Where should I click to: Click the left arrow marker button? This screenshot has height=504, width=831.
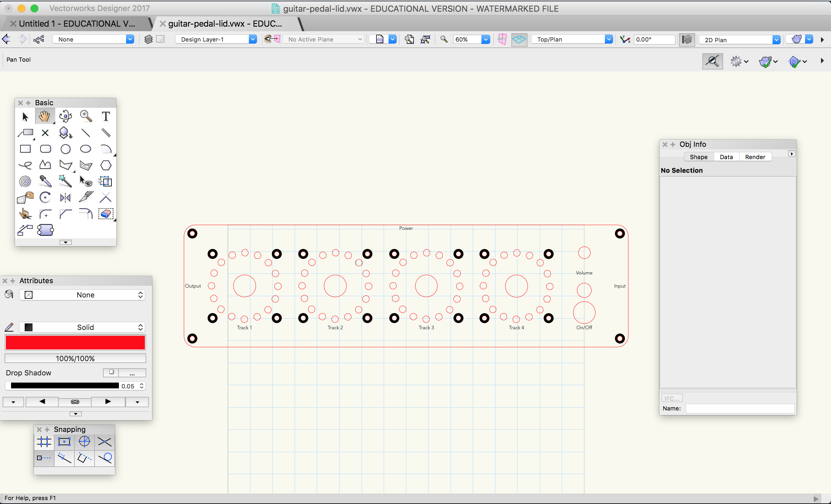pyautogui.click(x=42, y=402)
